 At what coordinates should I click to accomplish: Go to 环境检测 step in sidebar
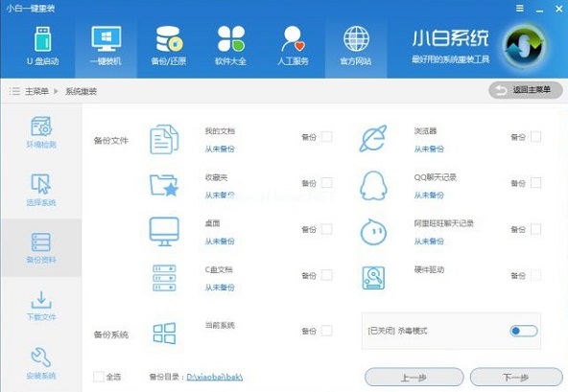41,132
